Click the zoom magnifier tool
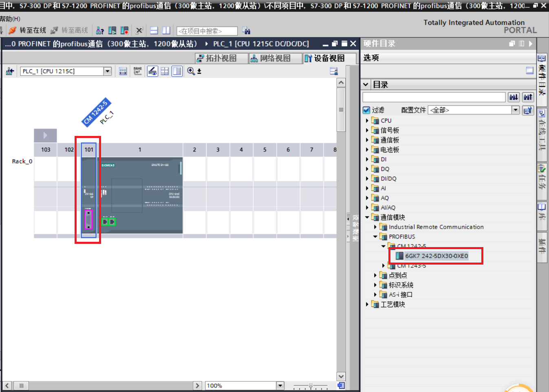Viewport: 549px width, 392px height. coord(191,71)
